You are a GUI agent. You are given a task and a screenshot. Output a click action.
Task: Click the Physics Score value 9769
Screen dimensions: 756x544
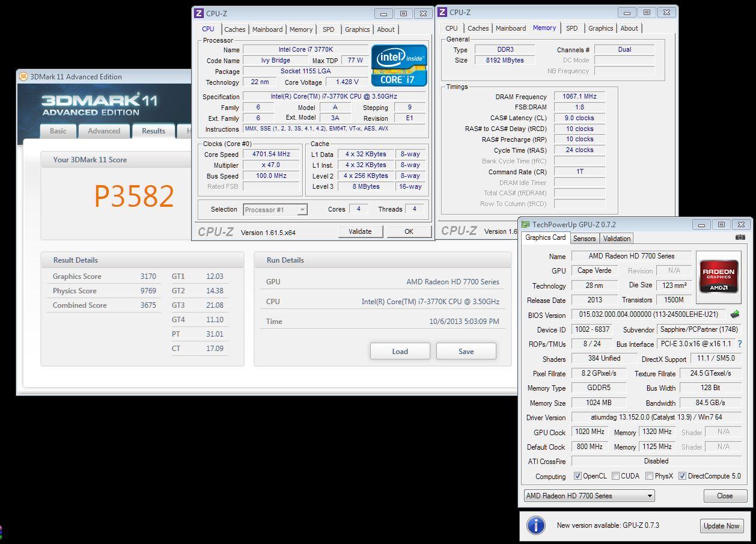pyautogui.click(x=148, y=291)
